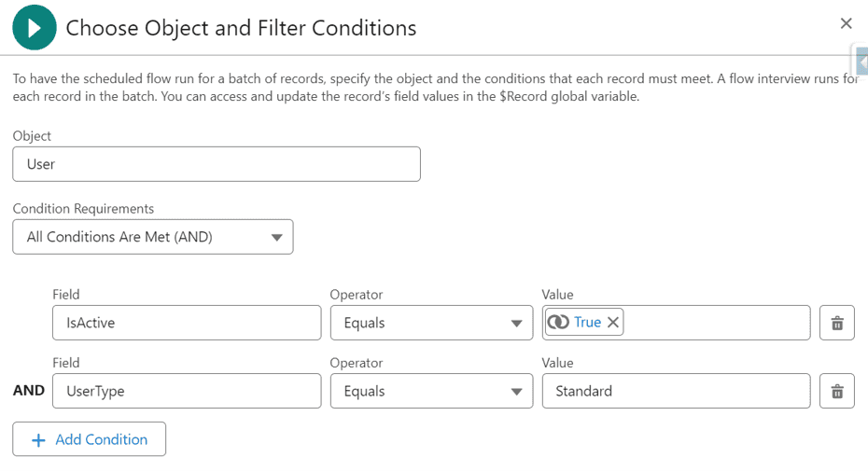Click the Choose Object and Filter Conditions heading
Viewport: 868px width, 471px height.
[241, 28]
